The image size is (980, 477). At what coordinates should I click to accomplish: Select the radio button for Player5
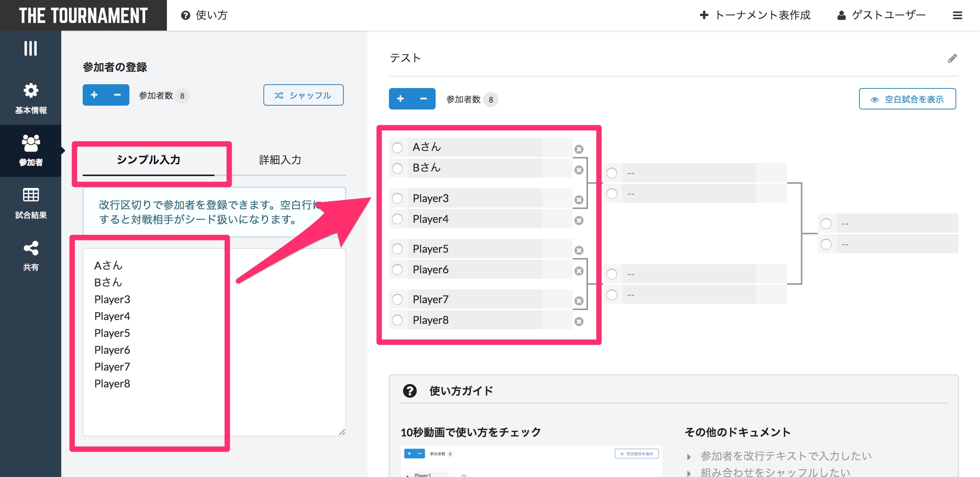[397, 249]
